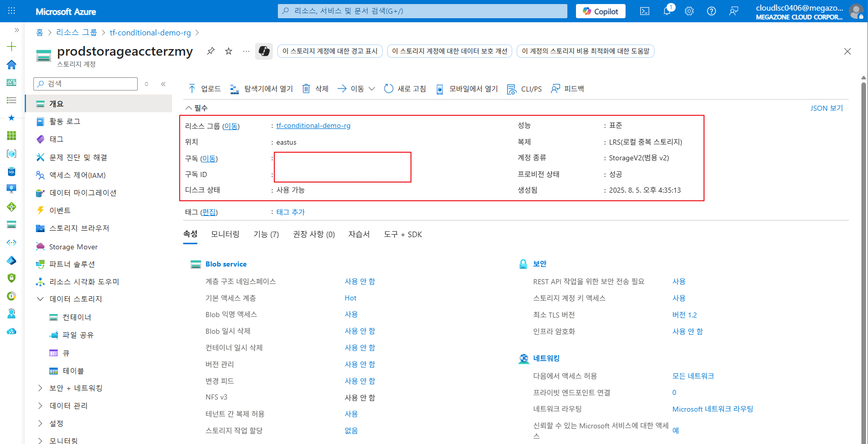Click the delete trash toolbar button
The image size is (868, 444).
315,88
